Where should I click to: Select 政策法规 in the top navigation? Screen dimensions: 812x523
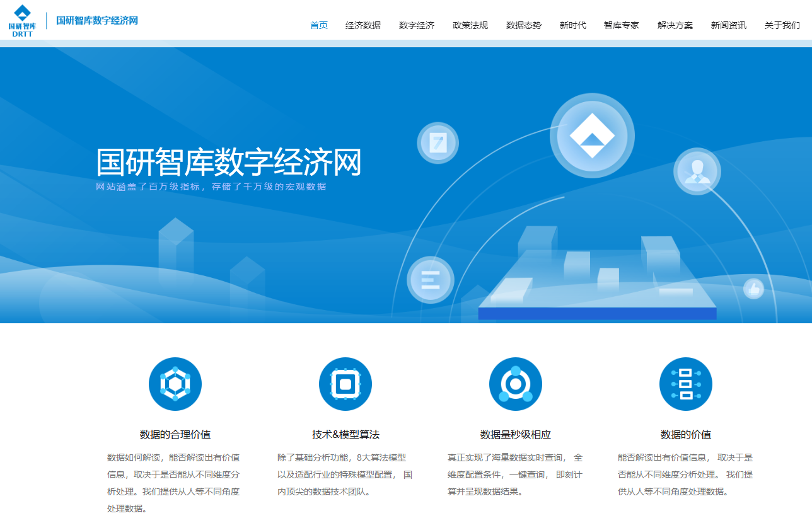[x=470, y=25]
